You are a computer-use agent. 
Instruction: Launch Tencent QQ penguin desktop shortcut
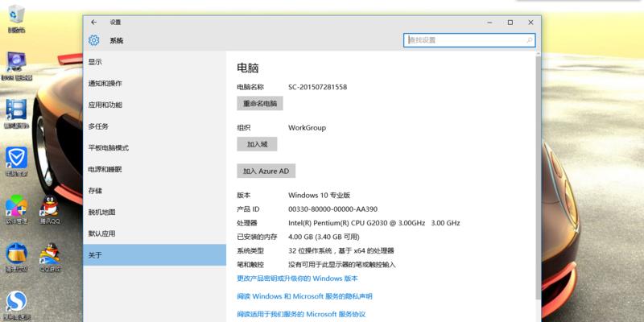(x=50, y=209)
